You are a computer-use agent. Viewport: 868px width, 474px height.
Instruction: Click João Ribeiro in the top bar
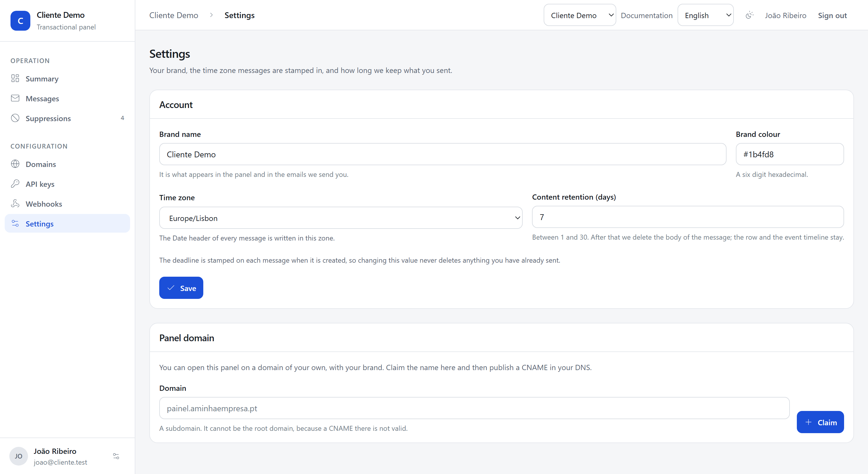tap(785, 15)
